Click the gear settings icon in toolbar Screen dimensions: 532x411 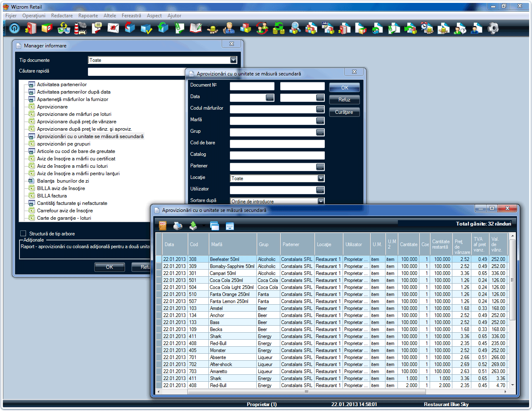click(x=493, y=28)
